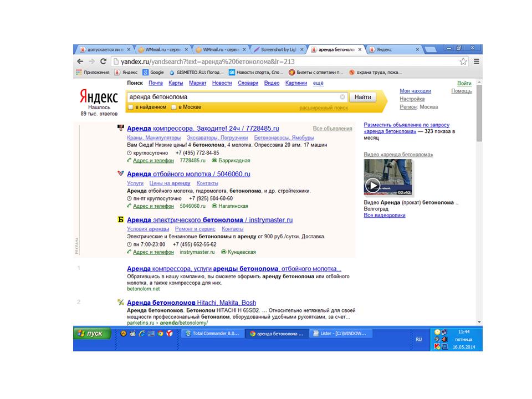This screenshot has width=532, height=399.
Task: Bookmark this page with the star icon
Action: coord(463,62)
